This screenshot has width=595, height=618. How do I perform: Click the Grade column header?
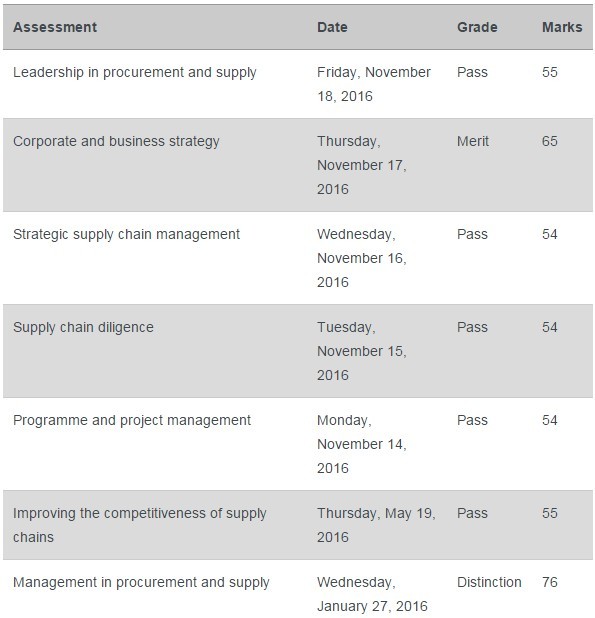point(477,27)
